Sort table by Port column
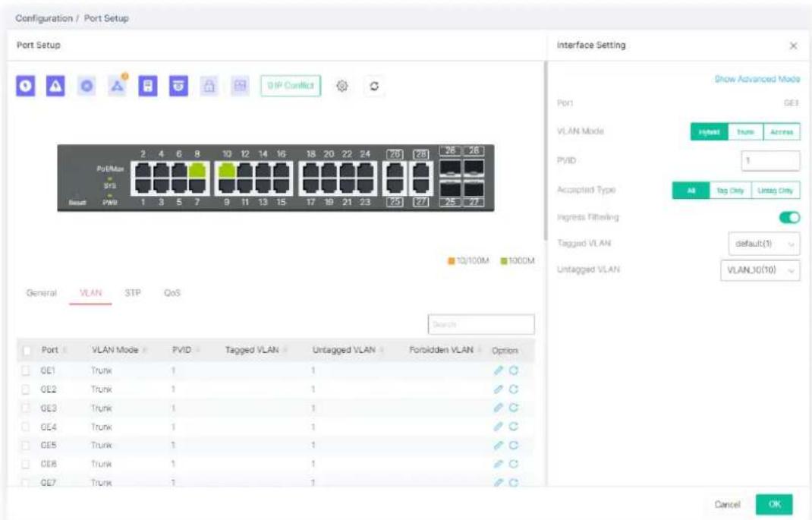This screenshot has height=520, width=812. 55,350
